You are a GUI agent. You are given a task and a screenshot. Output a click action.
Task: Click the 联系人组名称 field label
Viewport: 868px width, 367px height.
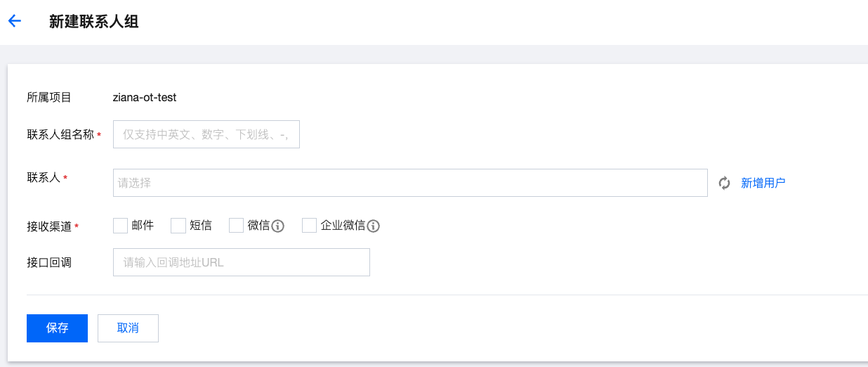point(60,134)
